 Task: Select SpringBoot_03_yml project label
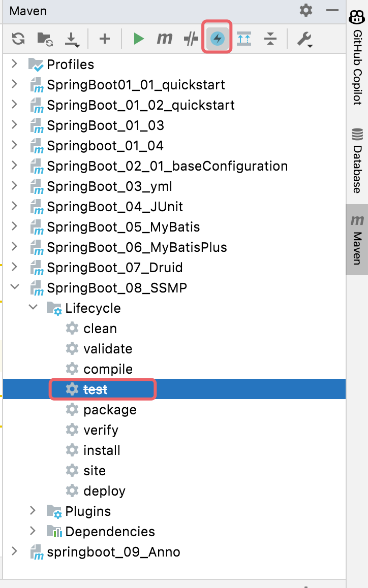[109, 186]
